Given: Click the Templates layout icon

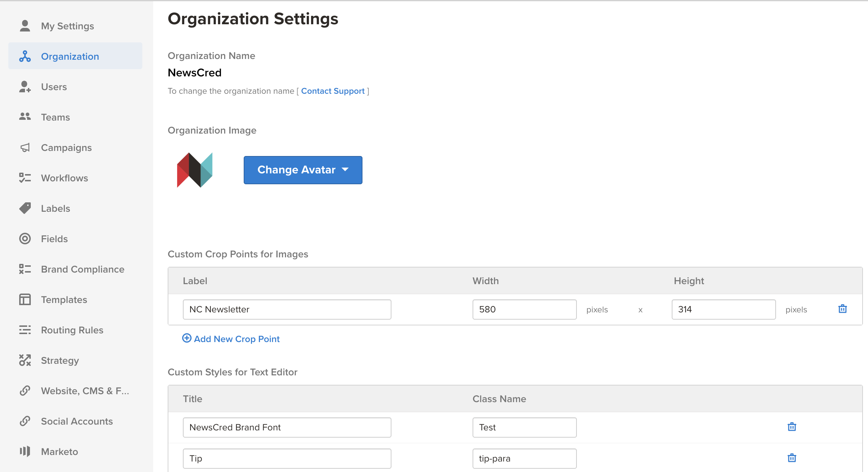Looking at the screenshot, I should pos(25,299).
